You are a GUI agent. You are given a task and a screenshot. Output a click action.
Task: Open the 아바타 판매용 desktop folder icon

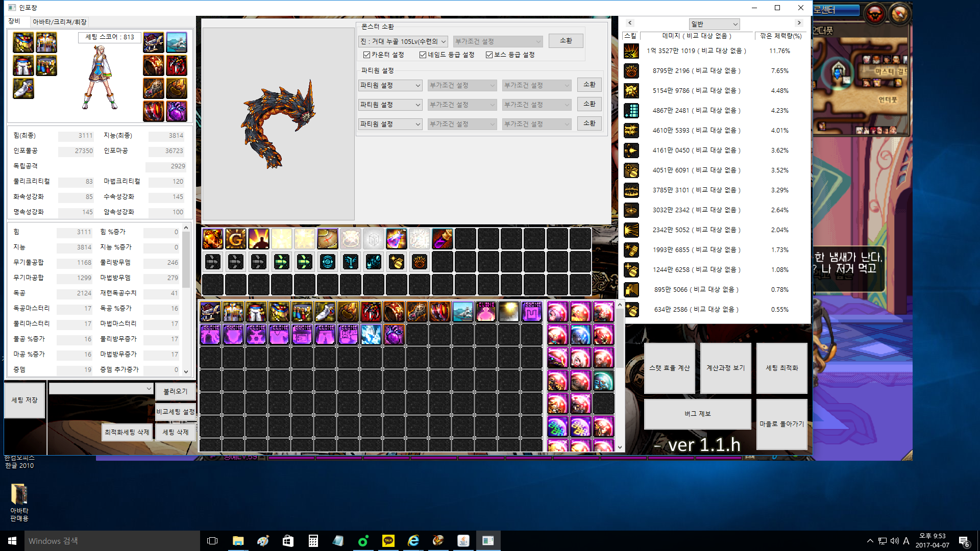(x=19, y=502)
